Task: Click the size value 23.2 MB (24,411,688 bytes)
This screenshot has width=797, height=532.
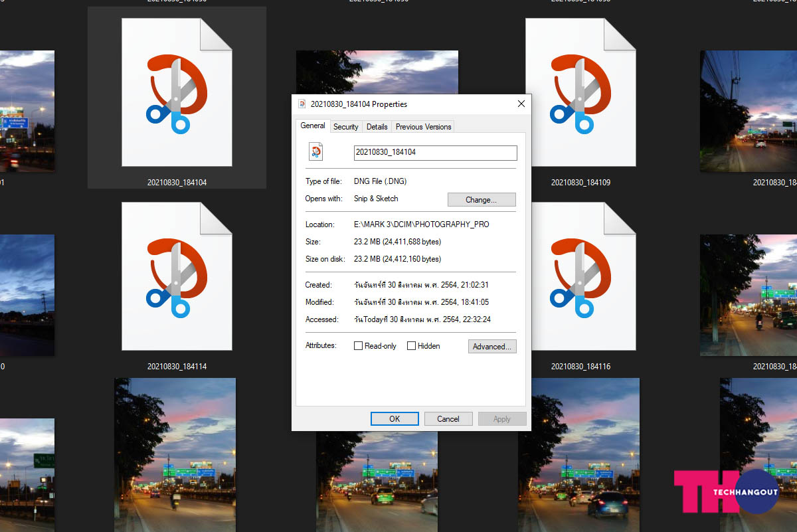Action: tap(397, 242)
